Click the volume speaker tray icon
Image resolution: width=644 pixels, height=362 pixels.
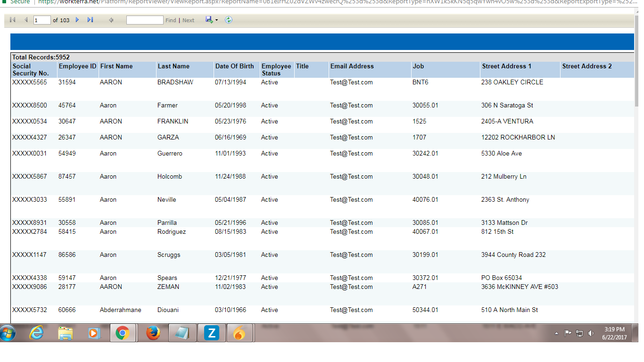pos(591,334)
